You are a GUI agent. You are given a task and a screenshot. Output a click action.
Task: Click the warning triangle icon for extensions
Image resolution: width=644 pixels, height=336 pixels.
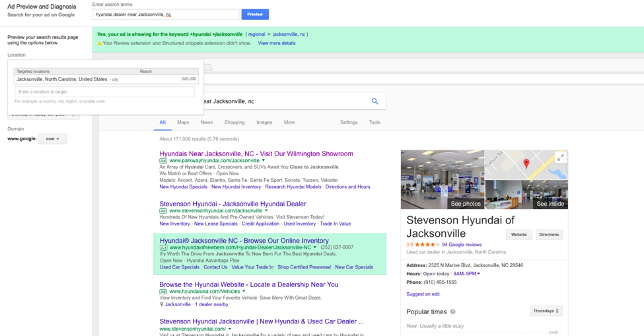click(99, 43)
